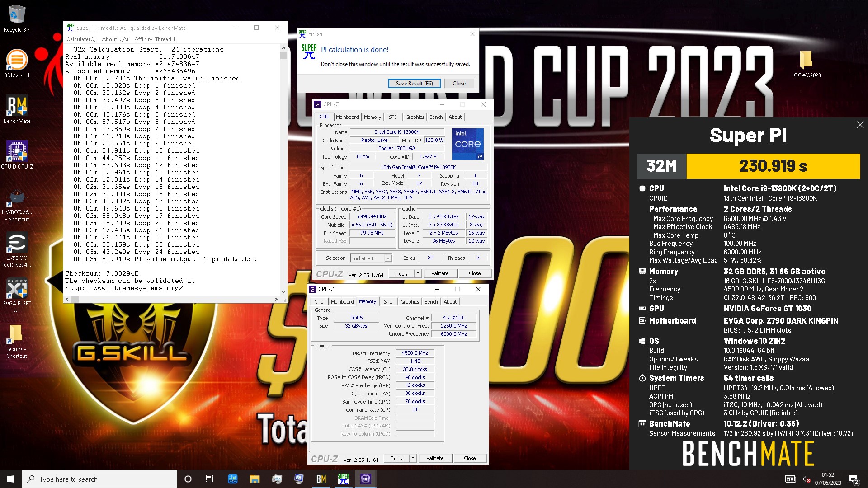868x488 pixels.
Task: Open Calculate(C) menu in Super PI
Action: point(81,39)
